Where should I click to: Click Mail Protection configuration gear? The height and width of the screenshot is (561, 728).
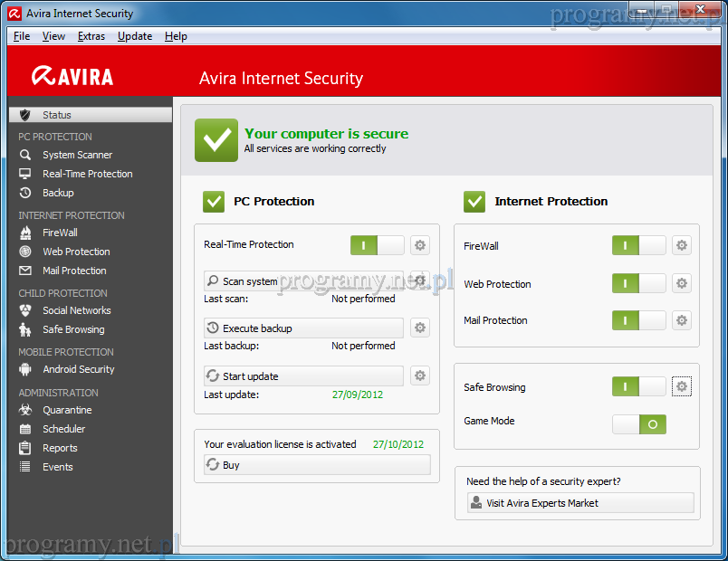(681, 320)
